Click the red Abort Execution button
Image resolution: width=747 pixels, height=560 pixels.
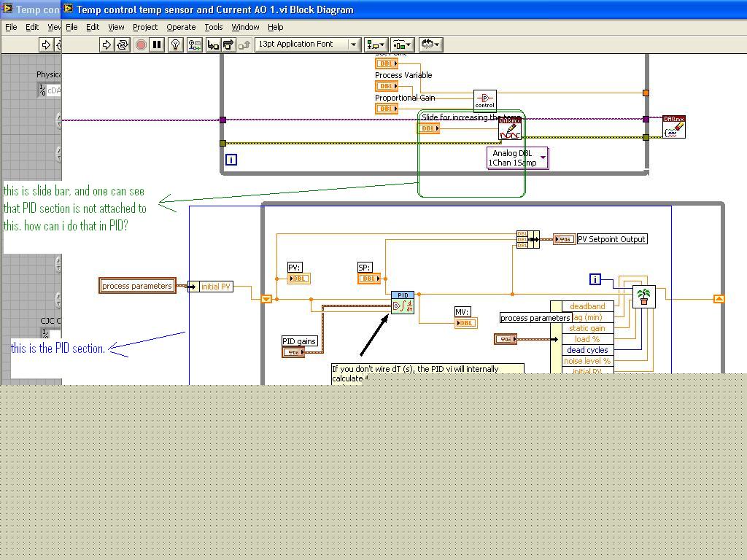point(141,44)
